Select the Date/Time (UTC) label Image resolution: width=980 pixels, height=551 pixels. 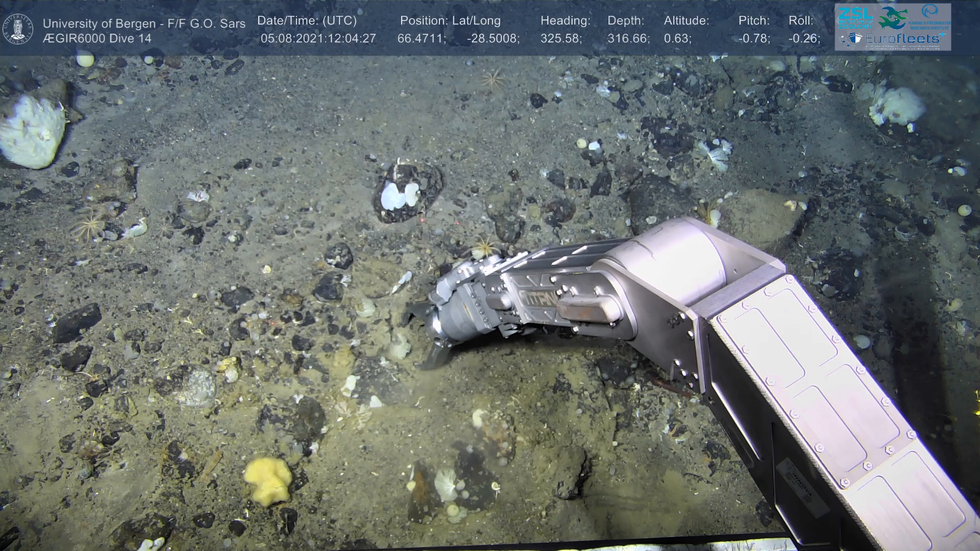[x=307, y=21]
